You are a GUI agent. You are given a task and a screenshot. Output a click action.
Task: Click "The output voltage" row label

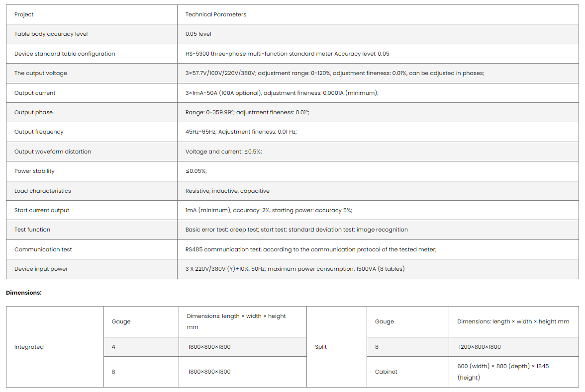pyautogui.click(x=40, y=73)
